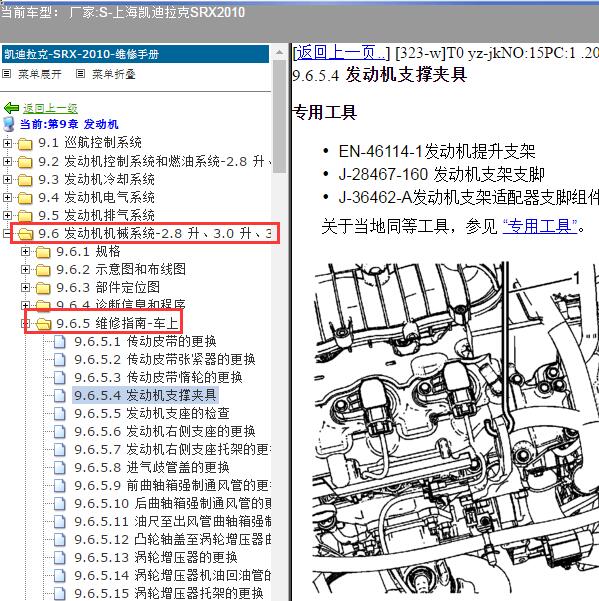Click the green back arrow icon
The height and width of the screenshot is (601, 599).
click(11, 108)
